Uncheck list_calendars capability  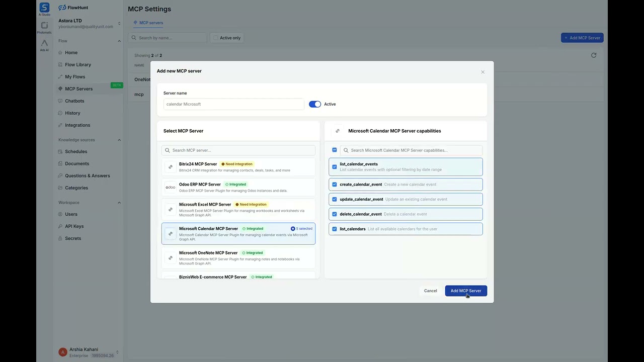click(x=335, y=229)
